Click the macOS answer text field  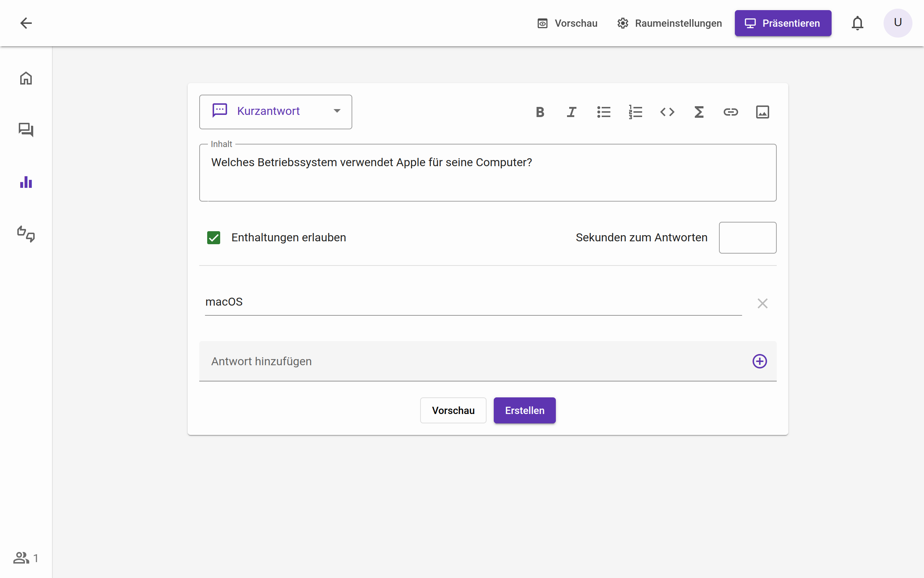click(x=473, y=302)
